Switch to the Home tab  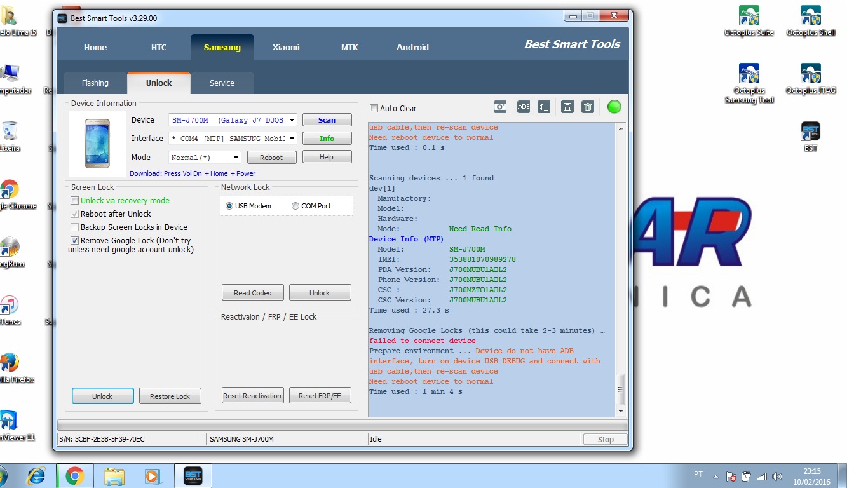click(95, 47)
